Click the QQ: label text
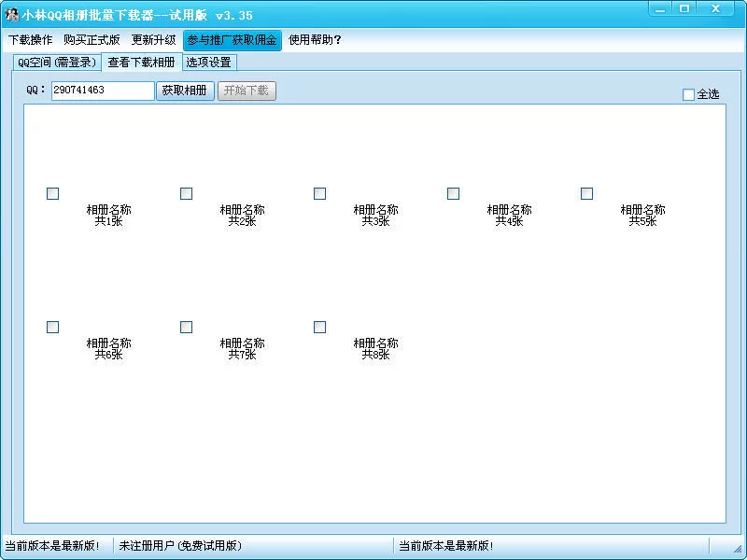 click(35, 90)
